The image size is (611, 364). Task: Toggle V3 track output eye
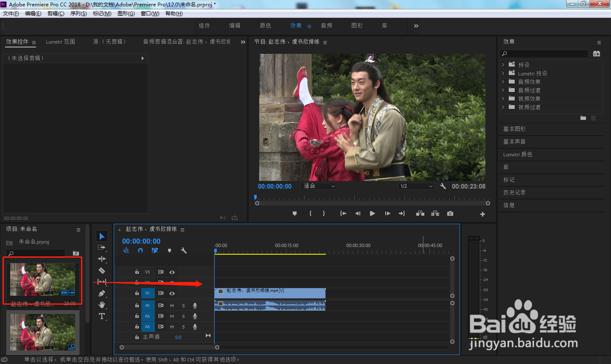pos(172,272)
